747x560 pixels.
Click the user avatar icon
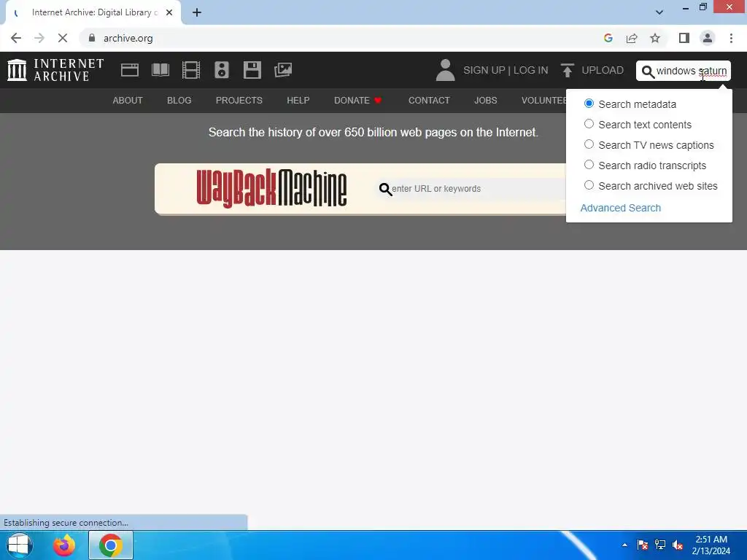(446, 70)
